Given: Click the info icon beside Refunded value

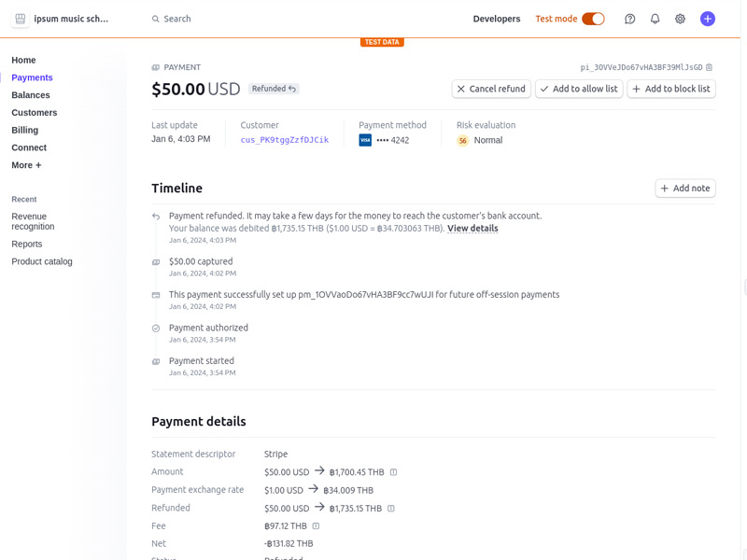Looking at the screenshot, I should point(391,509).
